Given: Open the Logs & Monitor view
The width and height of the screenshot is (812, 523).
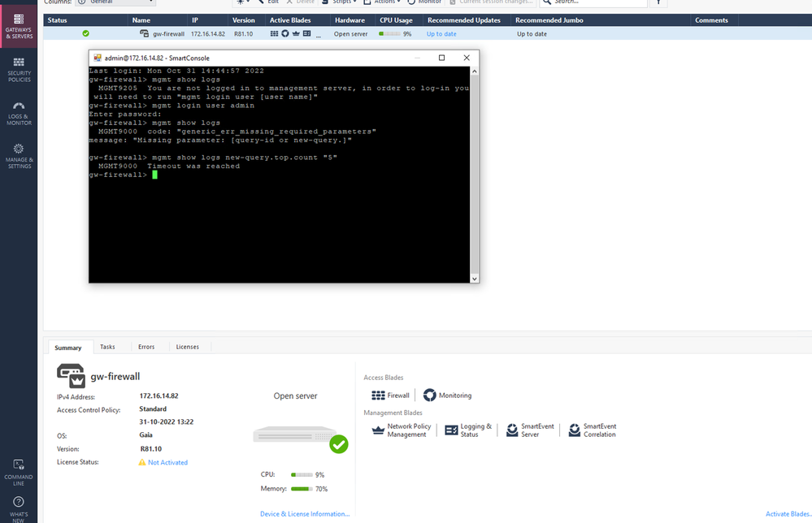Looking at the screenshot, I should (x=19, y=111).
